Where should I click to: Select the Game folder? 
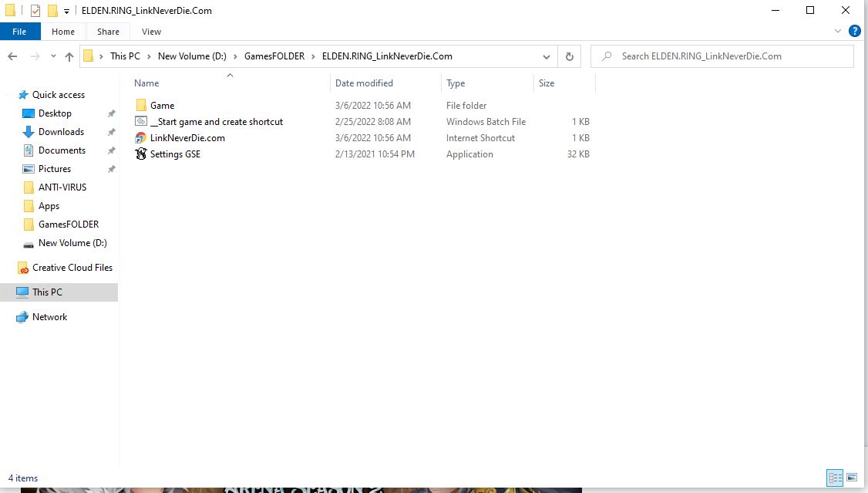162,106
